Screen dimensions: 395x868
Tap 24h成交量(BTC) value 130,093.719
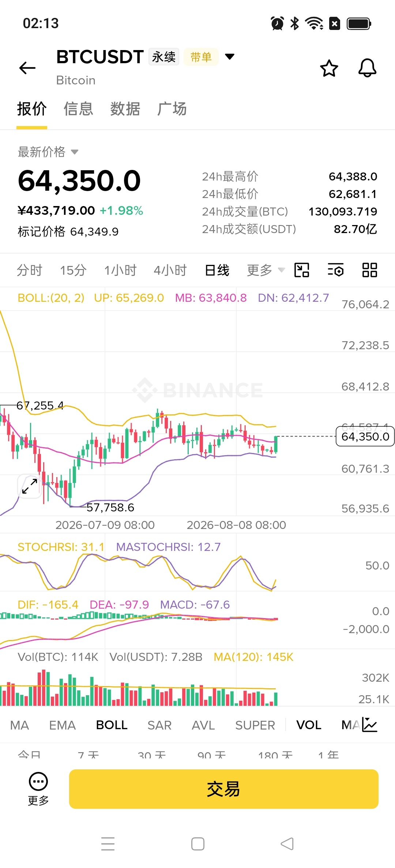[343, 212]
